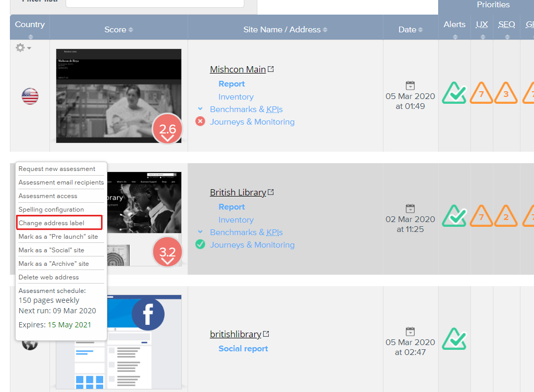Click calendar icon above 05 Mar 2020 at 02:47
Image resolution: width=534 pixels, height=392 pixels.
[410, 332]
